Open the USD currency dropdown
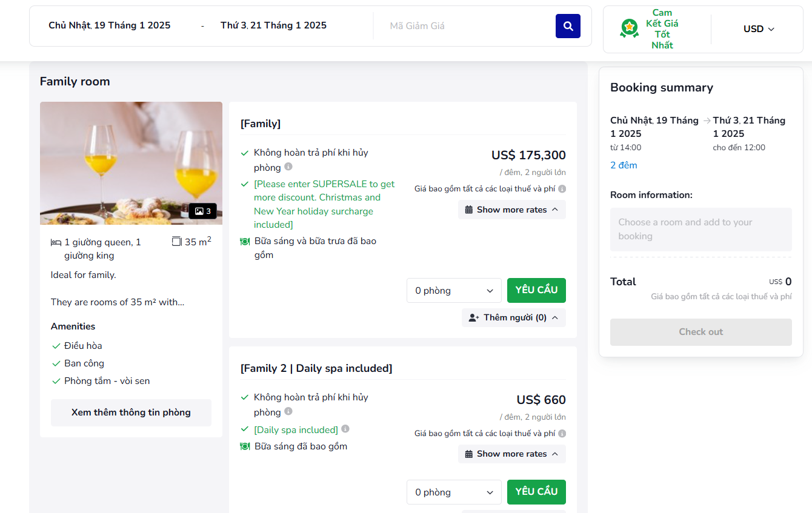This screenshot has width=812, height=513. [x=759, y=29]
